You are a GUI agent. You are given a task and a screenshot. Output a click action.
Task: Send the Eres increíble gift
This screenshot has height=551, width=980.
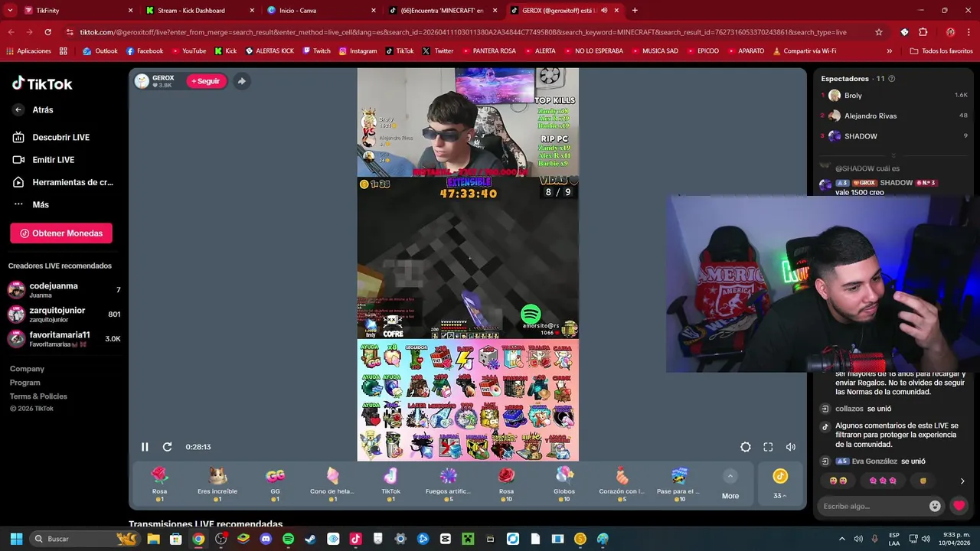pyautogui.click(x=217, y=484)
